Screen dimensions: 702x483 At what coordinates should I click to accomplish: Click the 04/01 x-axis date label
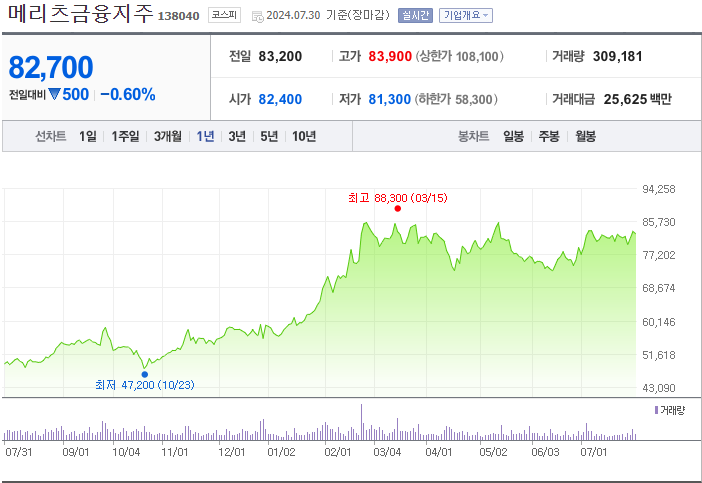click(x=439, y=452)
